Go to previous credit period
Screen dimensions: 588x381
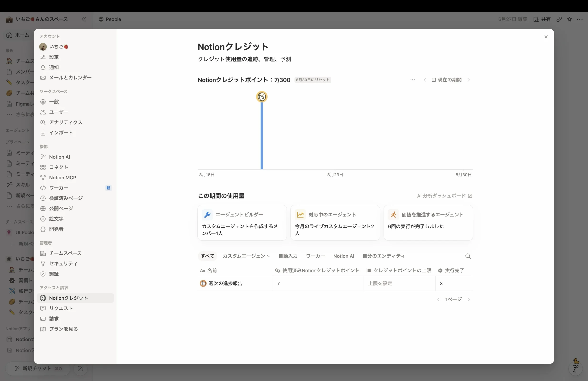click(425, 80)
